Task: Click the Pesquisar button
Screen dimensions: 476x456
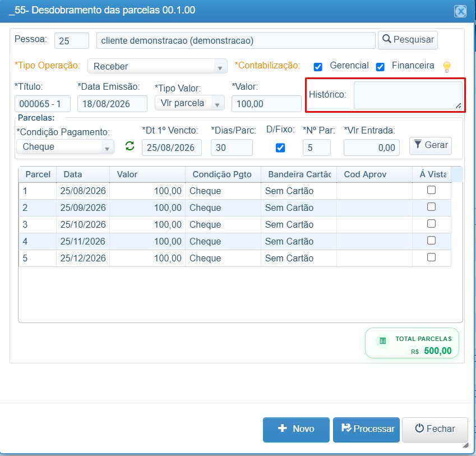Action: [x=408, y=40]
